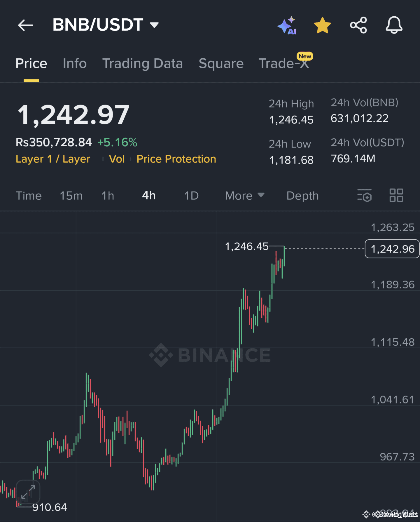This screenshot has width=420, height=522.
Task: Tap the 1,189.36 price axis label
Action: [x=393, y=285]
